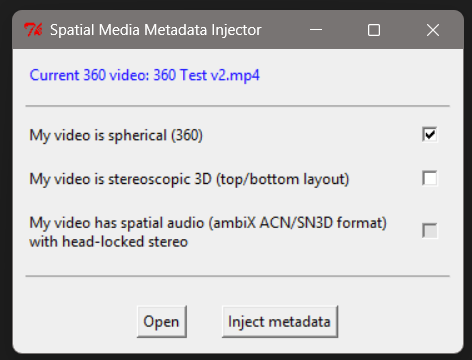The image size is (472, 360).
Task: Uncheck the spherical (360) checkbox
Action: click(429, 135)
